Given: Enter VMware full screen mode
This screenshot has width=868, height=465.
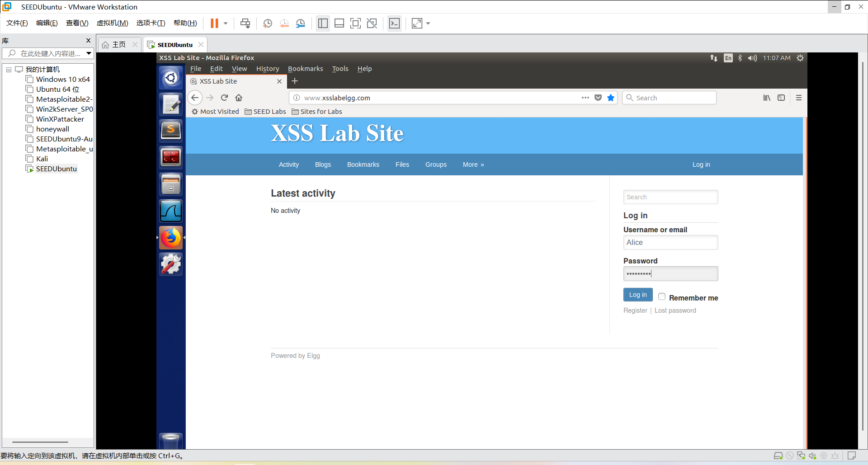Looking at the screenshot, I should tap(356, 23).
